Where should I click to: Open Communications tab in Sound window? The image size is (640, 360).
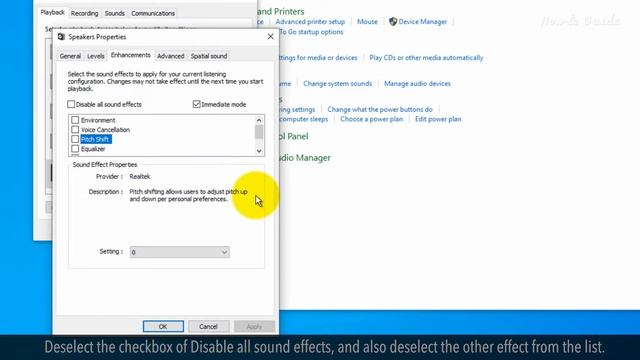pos(153,13)
